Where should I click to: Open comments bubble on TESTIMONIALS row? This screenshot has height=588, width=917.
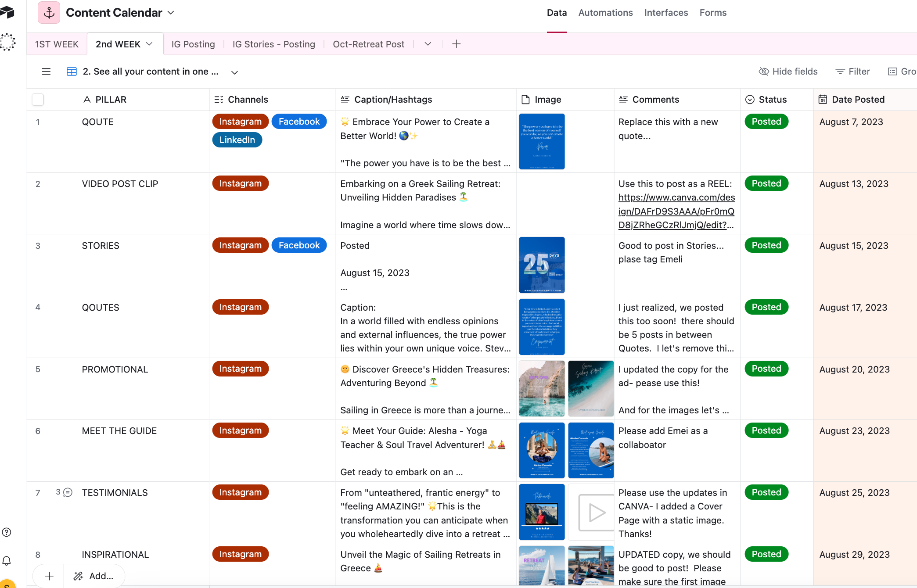(68, 492)
